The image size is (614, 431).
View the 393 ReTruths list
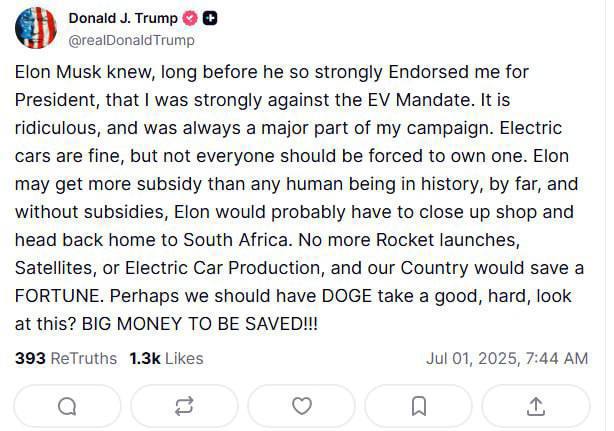66,358
